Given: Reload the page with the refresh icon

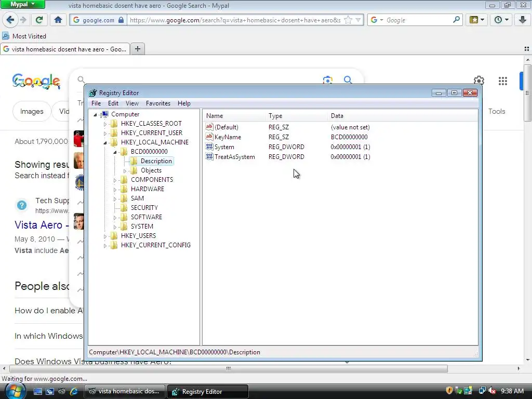Looking at the screenshot, I should pyautogui.click(x=39, y=20).
